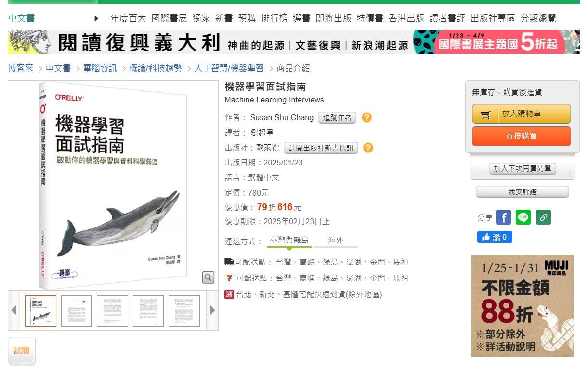Show next thumbnails with right arrow
The image size is (588, 379).
point(212,310)
